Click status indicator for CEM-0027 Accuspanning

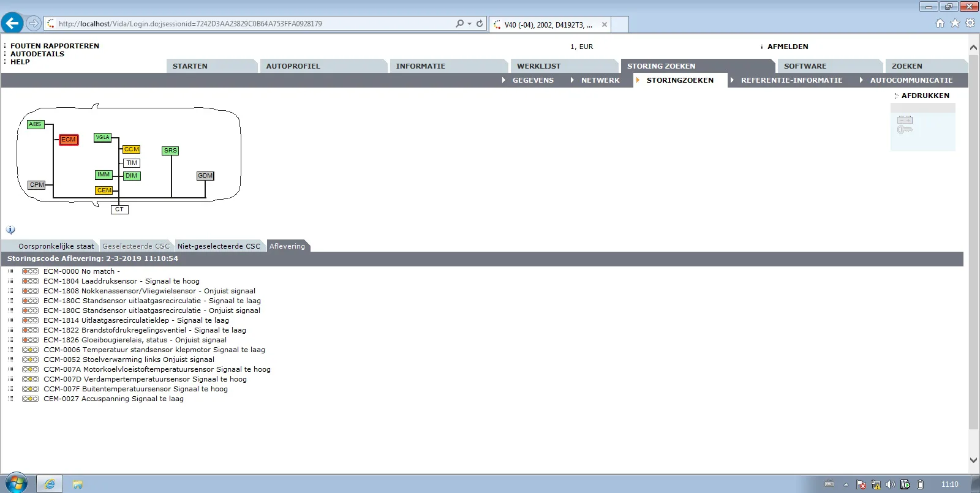click(x=30, y=399)
